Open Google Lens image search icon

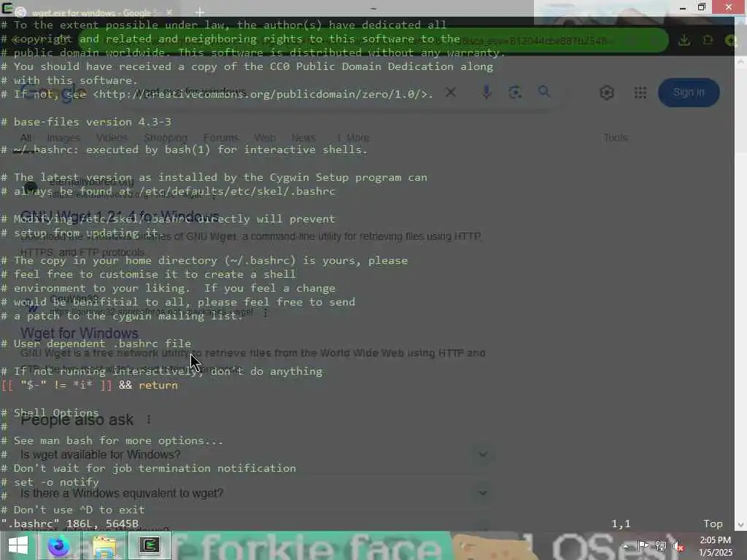click(514, 92)
